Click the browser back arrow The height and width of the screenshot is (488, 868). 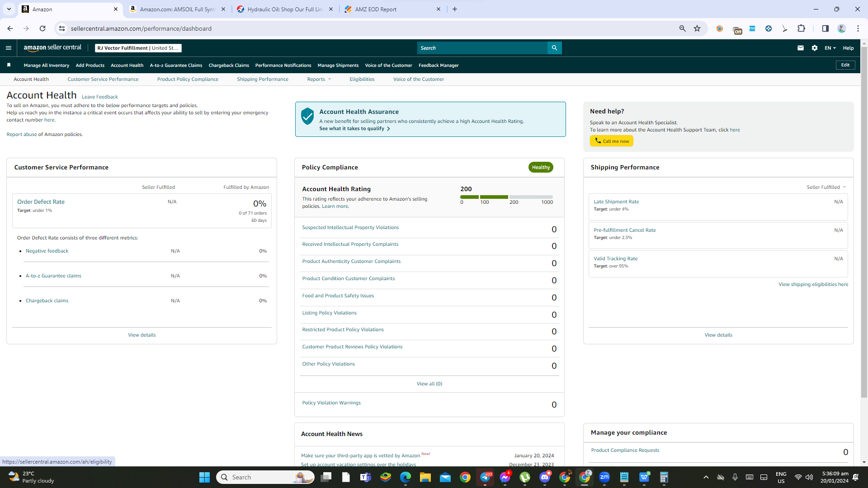[x=10, y=28]
